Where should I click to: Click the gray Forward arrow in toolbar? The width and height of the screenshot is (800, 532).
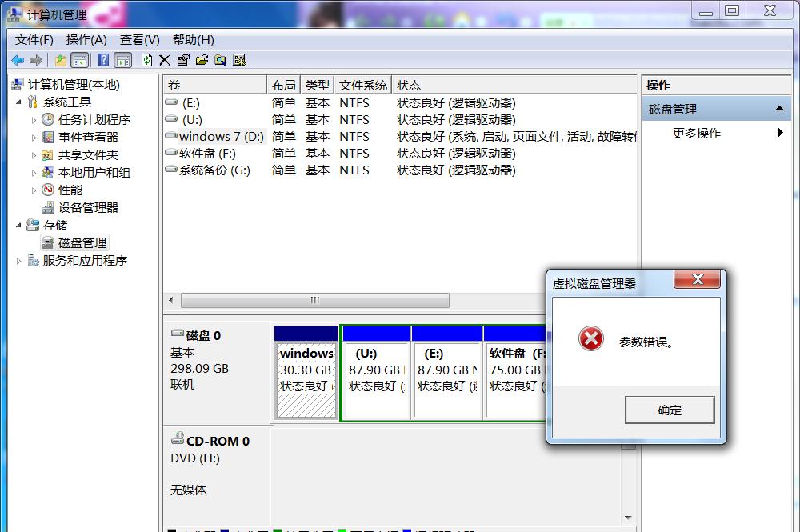36,61
